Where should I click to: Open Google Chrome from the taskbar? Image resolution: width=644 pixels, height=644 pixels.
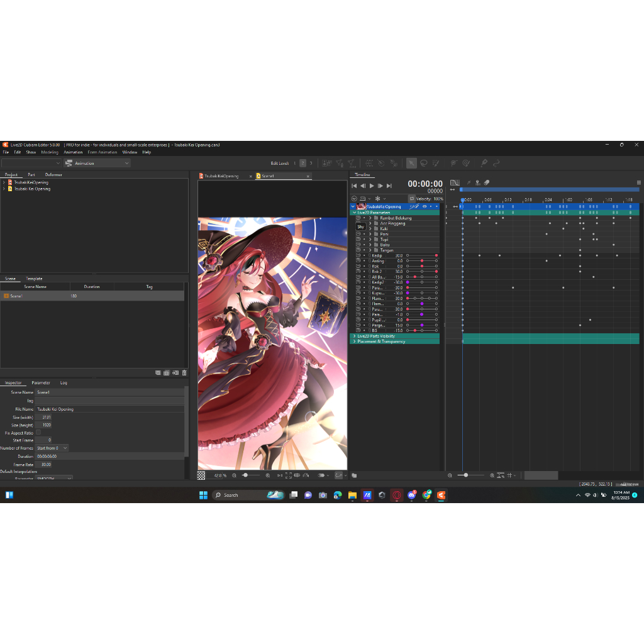[426, 495]
